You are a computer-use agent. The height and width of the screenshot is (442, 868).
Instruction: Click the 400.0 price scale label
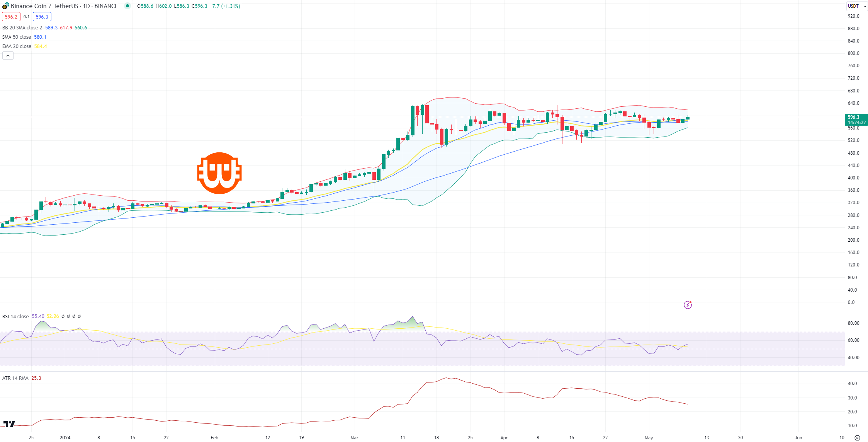[x=853, y=178]
